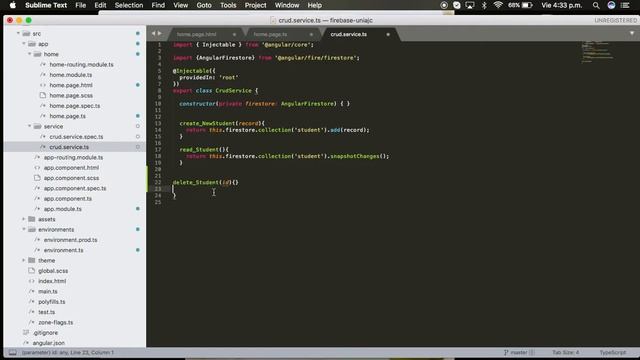
Task: Open home.page.html in sidebar
Action: tap(71, 85)
